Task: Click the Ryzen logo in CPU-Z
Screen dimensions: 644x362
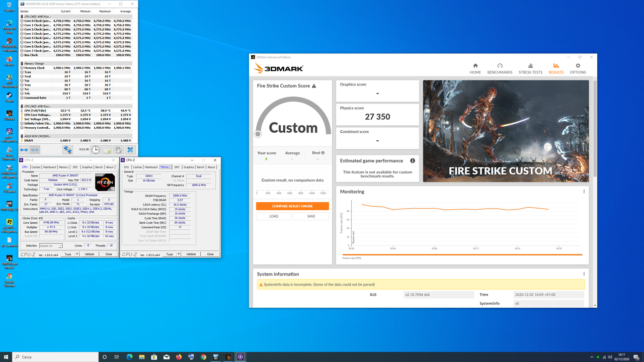Action: tap(104, 183)
